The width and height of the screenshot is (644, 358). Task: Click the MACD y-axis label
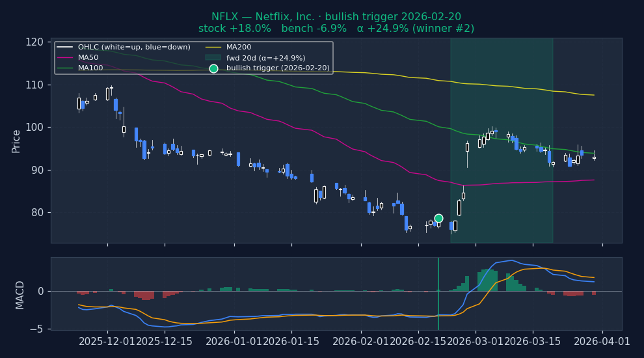pos(20,295)
